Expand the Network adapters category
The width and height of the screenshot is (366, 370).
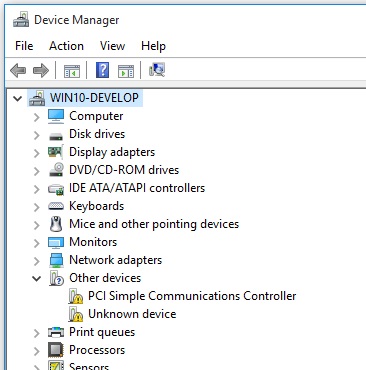[36, 261]
